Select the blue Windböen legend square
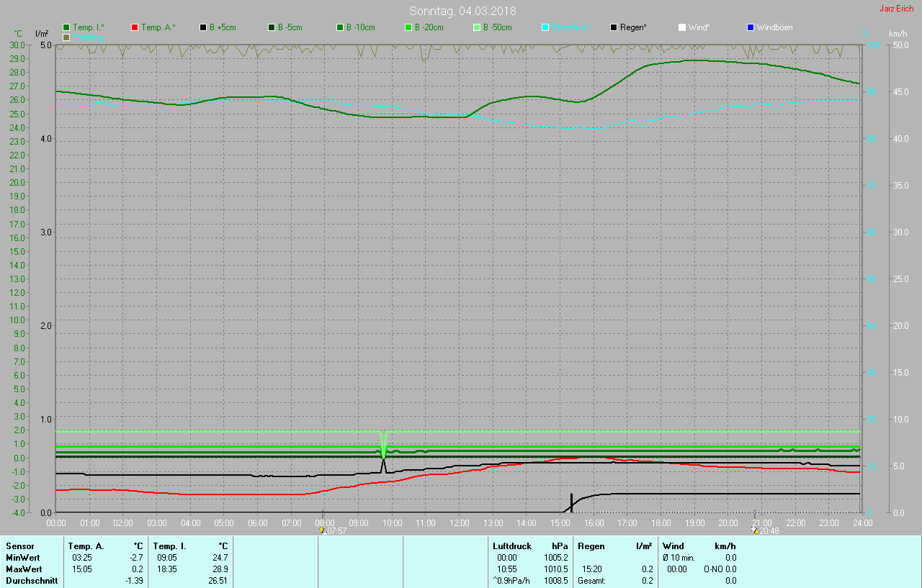This screenshot has width=922, height=588. point(751,27)
